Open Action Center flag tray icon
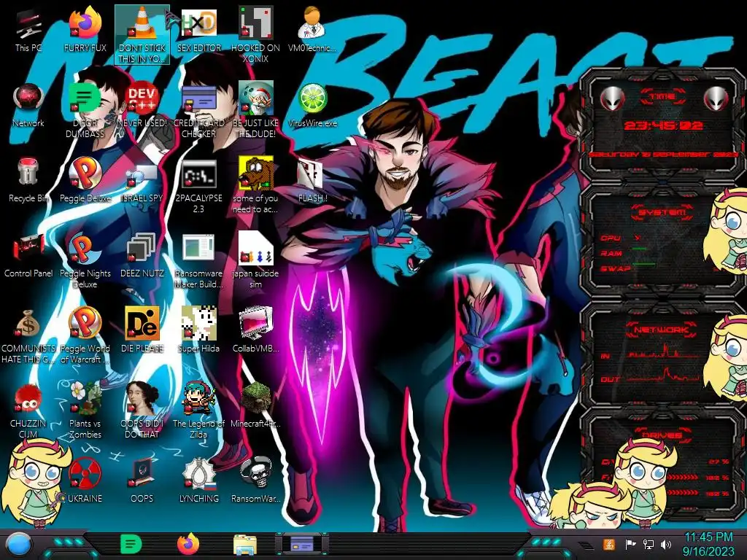 pos(630,544)
